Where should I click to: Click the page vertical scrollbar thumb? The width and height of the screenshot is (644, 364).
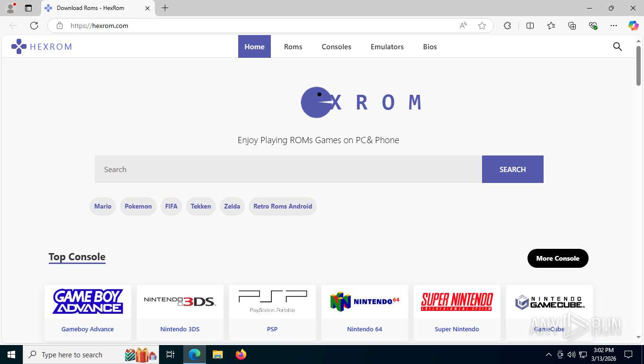click(639, 66)
